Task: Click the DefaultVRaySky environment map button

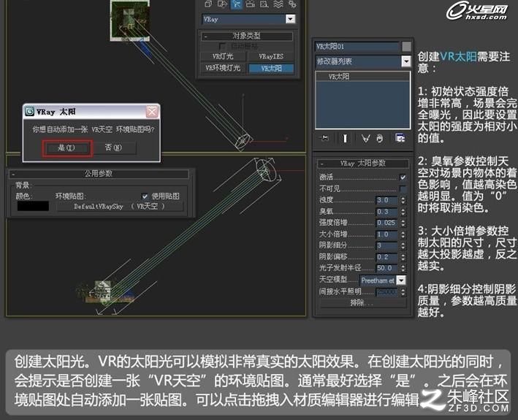Action: point(120,207)
